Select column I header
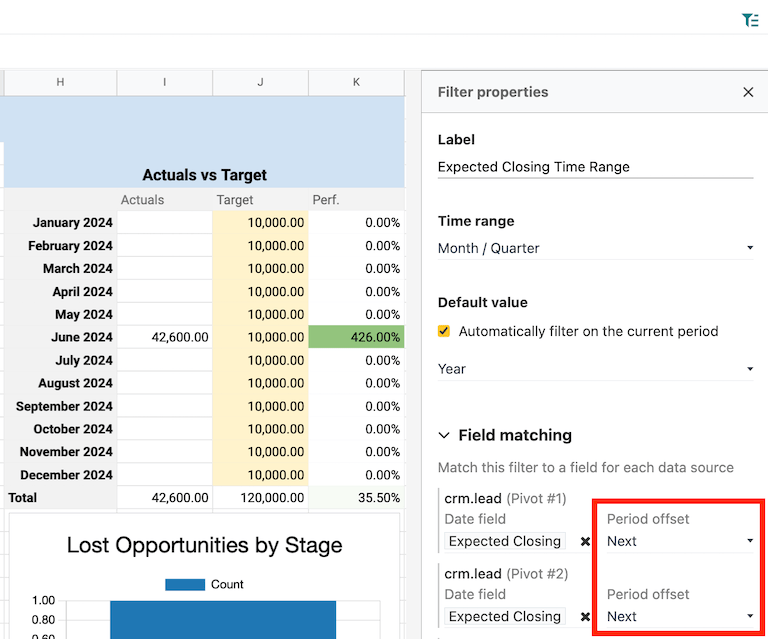Screen dimensions: 768x639 (x=165, y=82)
